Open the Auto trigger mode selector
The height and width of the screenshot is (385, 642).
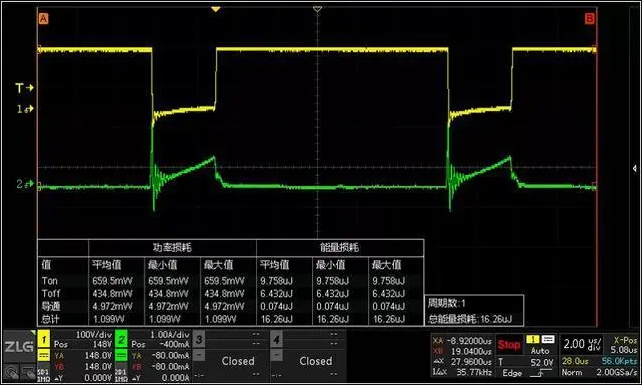(540, 351)
